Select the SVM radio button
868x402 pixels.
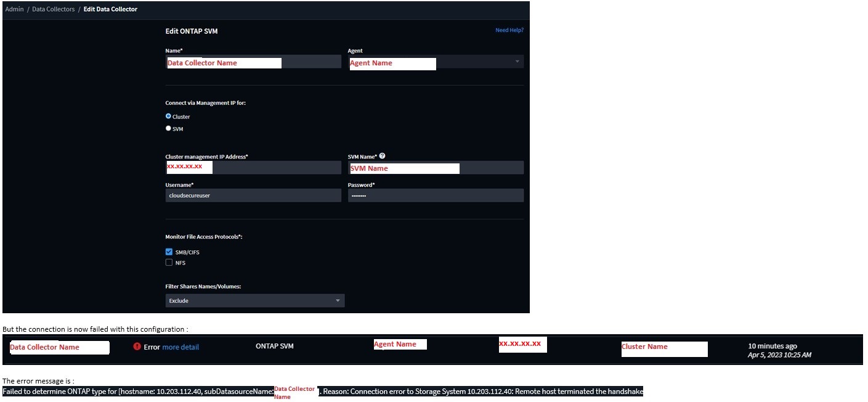point(169,129)
